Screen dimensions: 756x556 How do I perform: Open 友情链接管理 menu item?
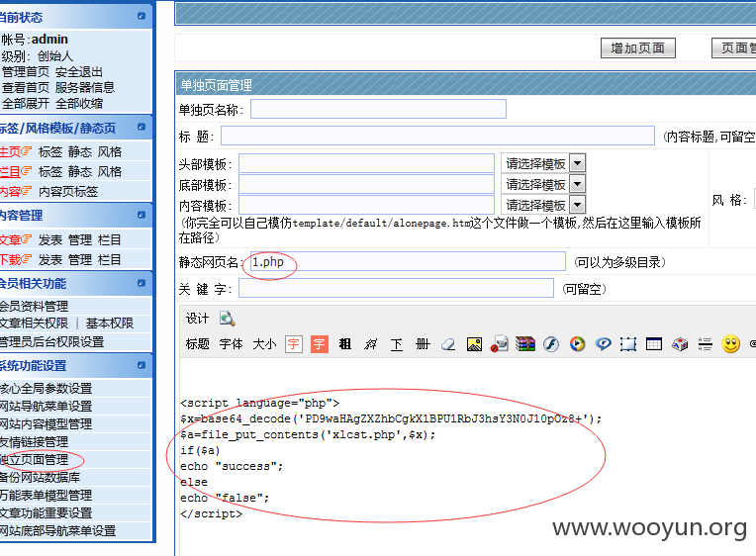tap(34, 441)
